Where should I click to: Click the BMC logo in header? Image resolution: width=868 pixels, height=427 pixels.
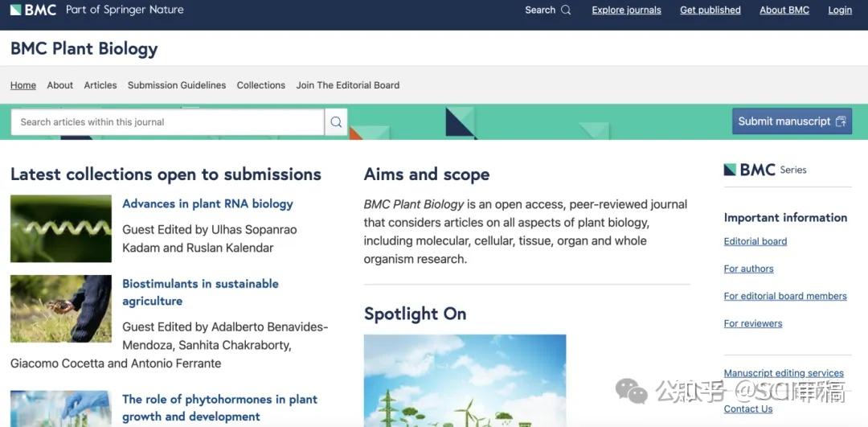tap(33, 10)
